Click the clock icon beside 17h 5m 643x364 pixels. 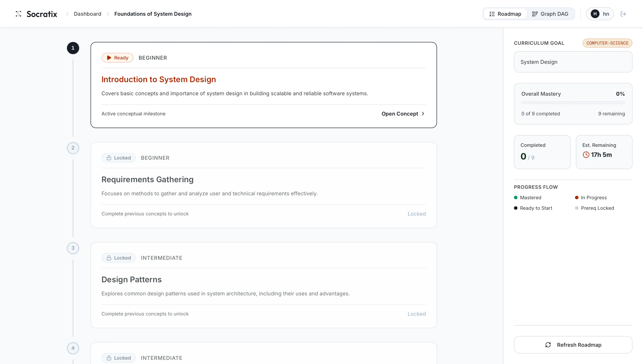pyautogui.click(x=586, y=155)
